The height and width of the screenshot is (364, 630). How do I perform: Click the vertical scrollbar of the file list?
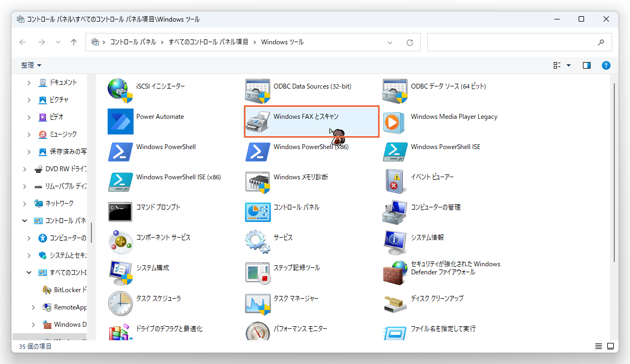614,173
